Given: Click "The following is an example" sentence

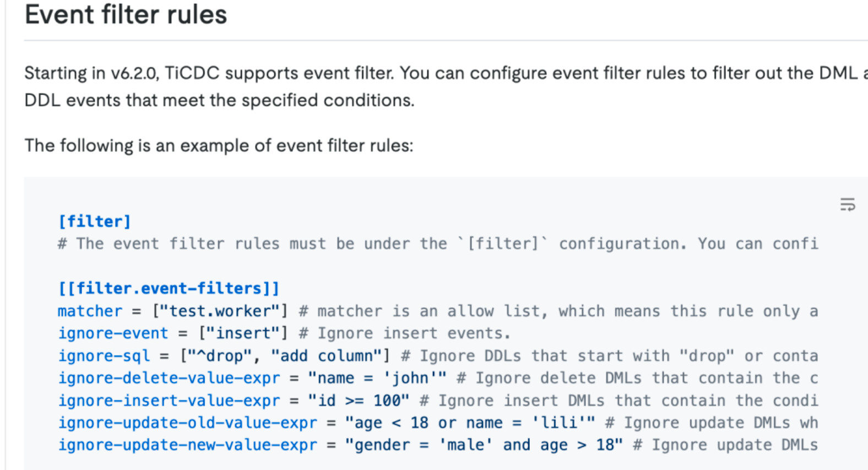Looking at the screenshot, I should pyautogui.click(x=219, y=145).
